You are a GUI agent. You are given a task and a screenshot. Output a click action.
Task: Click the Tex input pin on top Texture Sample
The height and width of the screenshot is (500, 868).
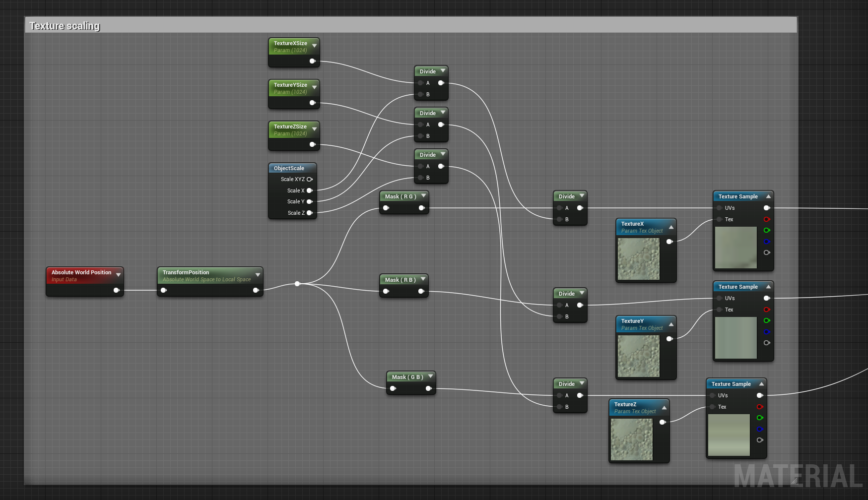719,219
